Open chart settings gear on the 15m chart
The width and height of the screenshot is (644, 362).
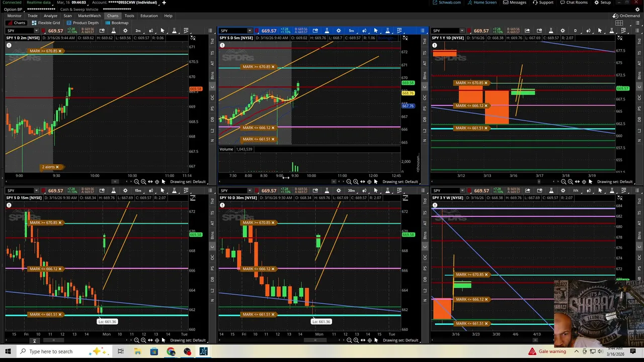coord(125,191)
